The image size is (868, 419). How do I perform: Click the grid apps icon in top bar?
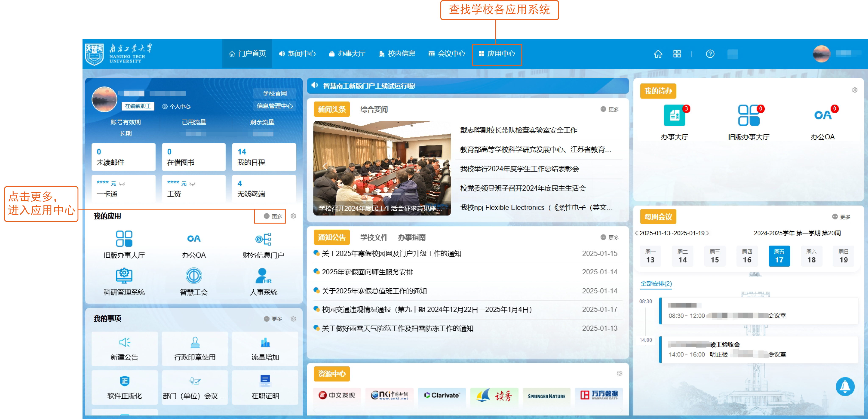coord(677,54)
